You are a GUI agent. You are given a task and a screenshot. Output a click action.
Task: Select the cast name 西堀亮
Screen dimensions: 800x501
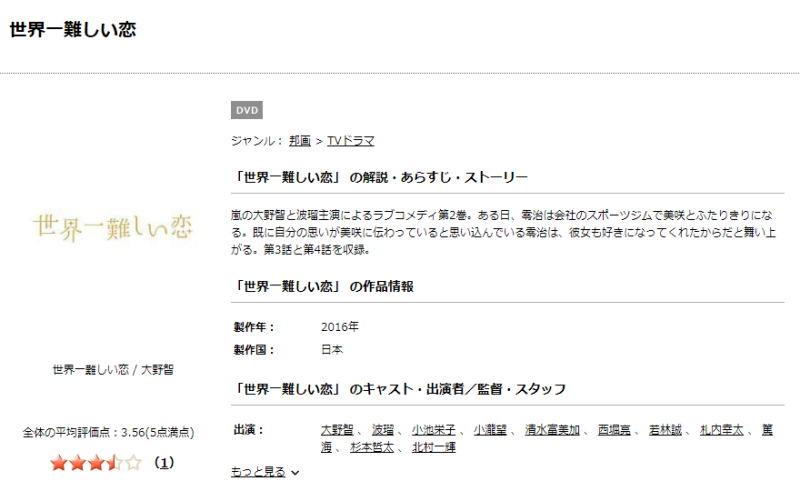pos(615,430)
